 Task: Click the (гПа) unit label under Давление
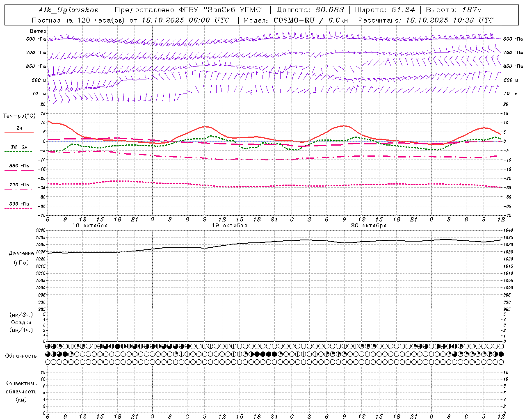point(21,262)
